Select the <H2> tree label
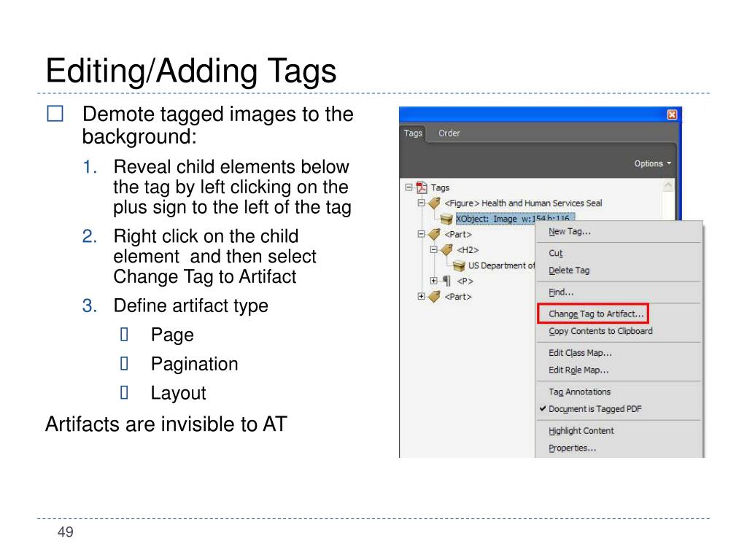 pos(468,250)
